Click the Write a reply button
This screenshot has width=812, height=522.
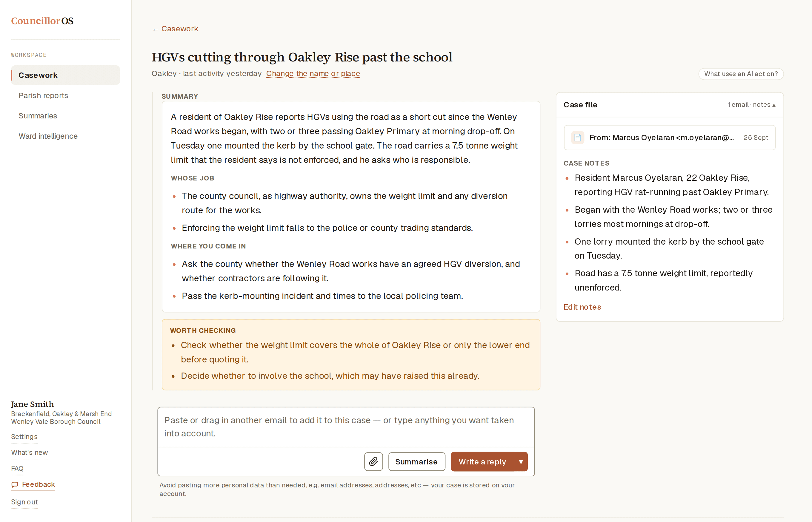(x=482, y=461)
